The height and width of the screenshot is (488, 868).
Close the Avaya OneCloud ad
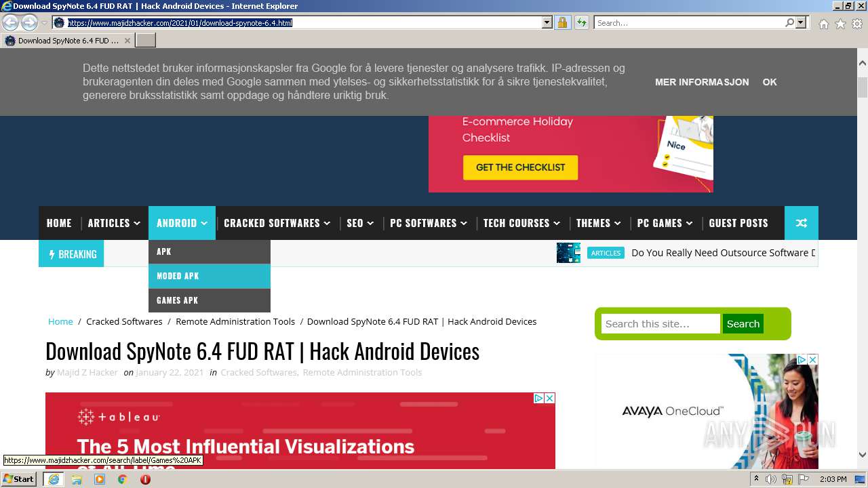pos(812,359)
